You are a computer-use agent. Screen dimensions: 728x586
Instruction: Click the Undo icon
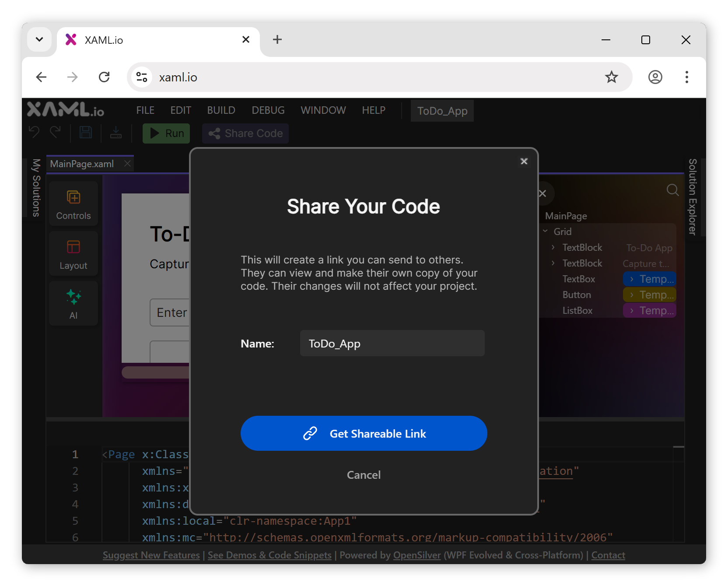click(33, 132)
